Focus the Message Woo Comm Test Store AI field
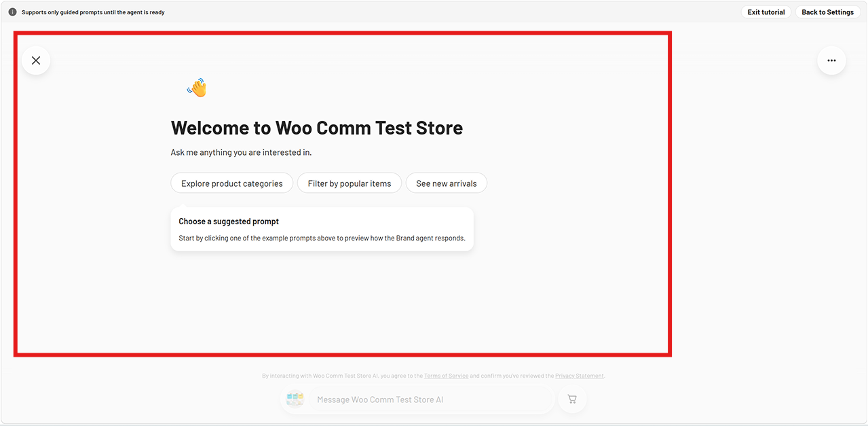The width and height of the screenshot is (868, 426). (431, 400)
